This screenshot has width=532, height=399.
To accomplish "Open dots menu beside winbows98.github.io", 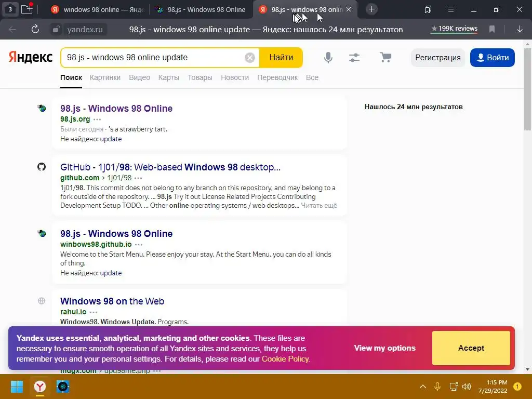I will coord(139,245).
